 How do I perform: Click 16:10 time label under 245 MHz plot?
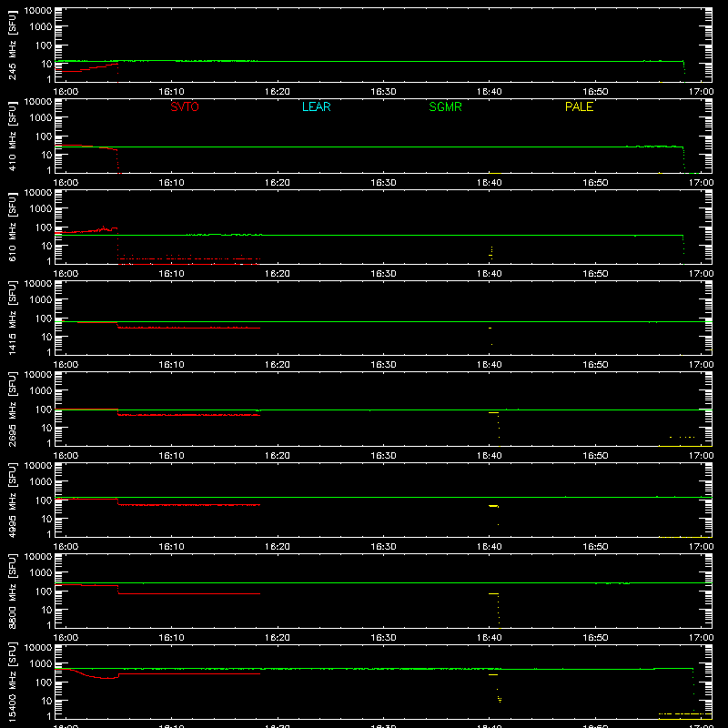tap(171, 92)
